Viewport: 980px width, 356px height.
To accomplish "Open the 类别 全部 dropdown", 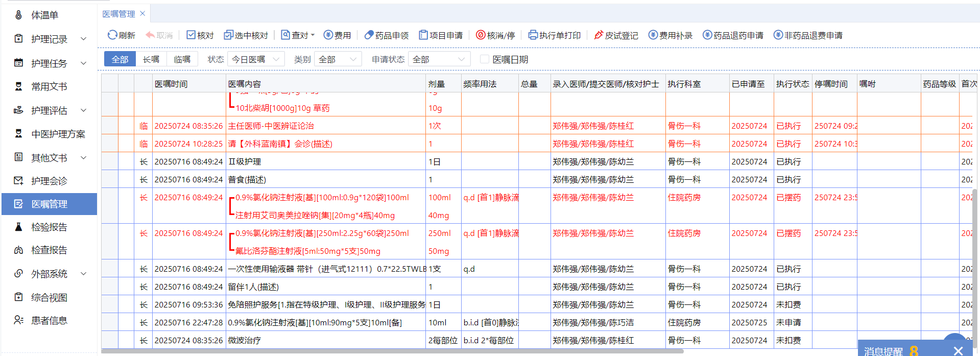I will click(x=338, y=59).
